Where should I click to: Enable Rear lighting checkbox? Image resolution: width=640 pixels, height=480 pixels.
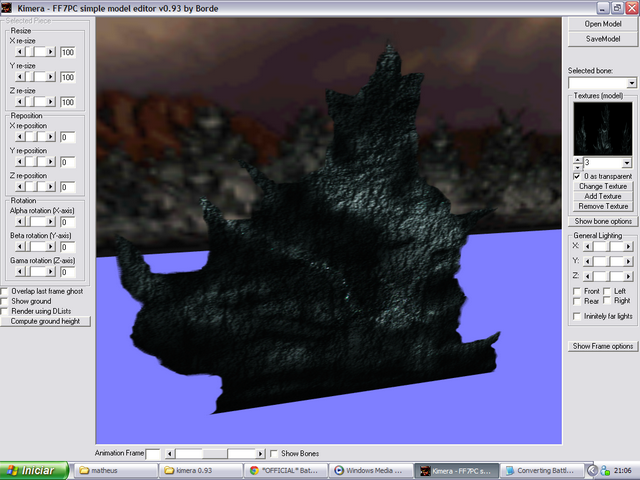tap(577, 301)
